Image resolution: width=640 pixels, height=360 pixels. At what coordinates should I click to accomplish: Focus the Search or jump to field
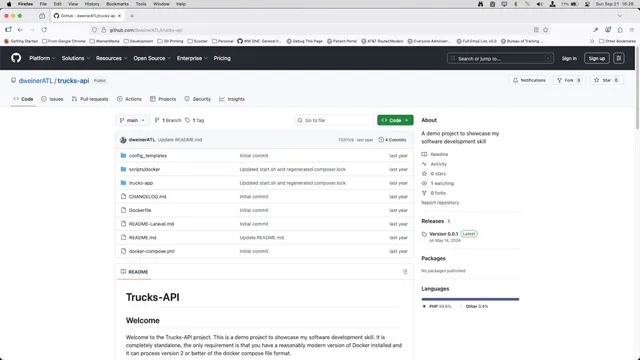pyautogui.click(x=500, y=58)
